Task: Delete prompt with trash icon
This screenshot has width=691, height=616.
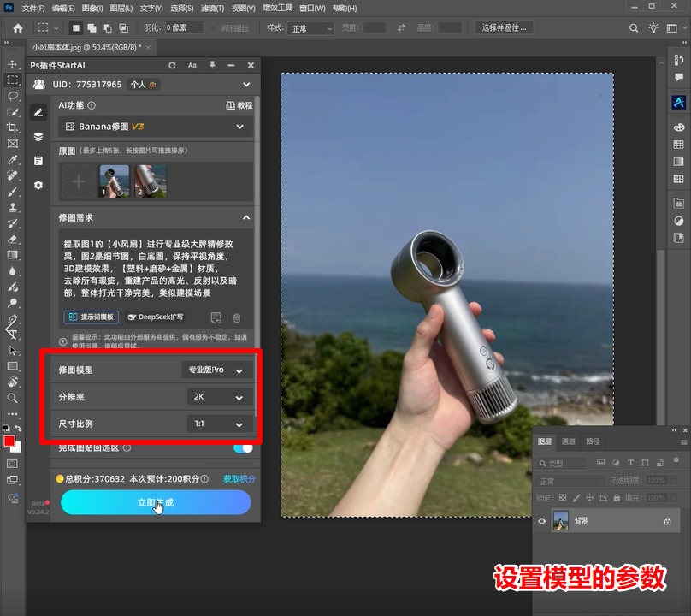Action: coord(237,317)
